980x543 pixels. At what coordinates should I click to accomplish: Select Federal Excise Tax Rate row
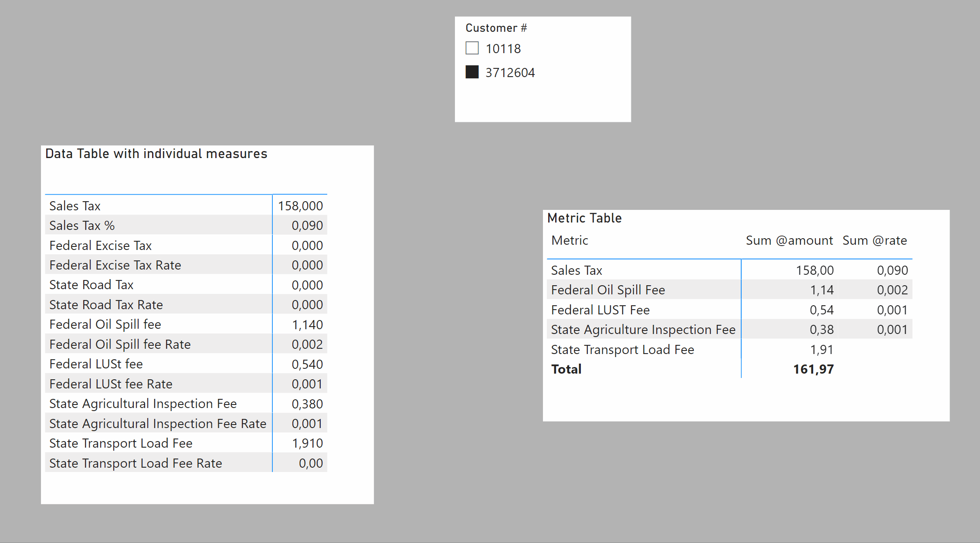coord(186,265)
